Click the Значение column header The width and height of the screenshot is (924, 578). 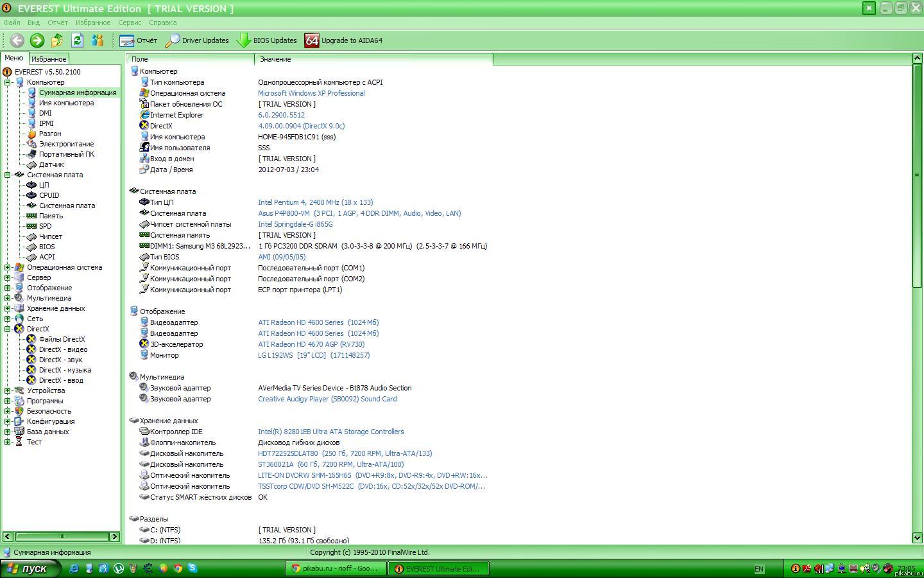tap(373, 59)
